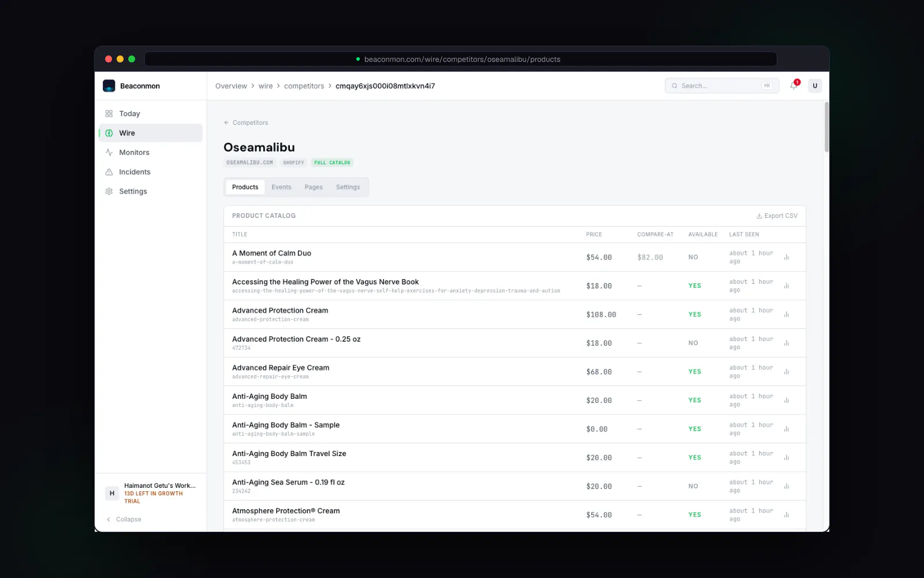924x578 pixels.
Task: Select Advanced Repair Eye Cream title
Action: 281,368
